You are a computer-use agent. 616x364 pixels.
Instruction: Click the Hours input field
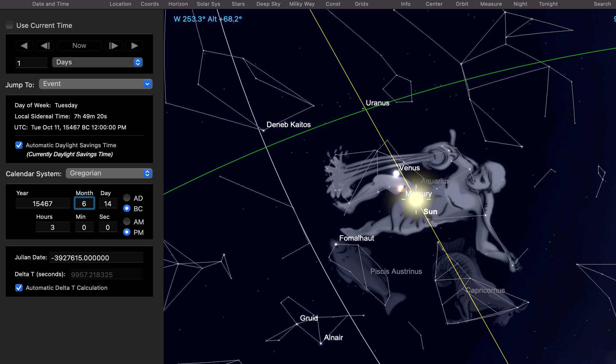pos(53,227)
